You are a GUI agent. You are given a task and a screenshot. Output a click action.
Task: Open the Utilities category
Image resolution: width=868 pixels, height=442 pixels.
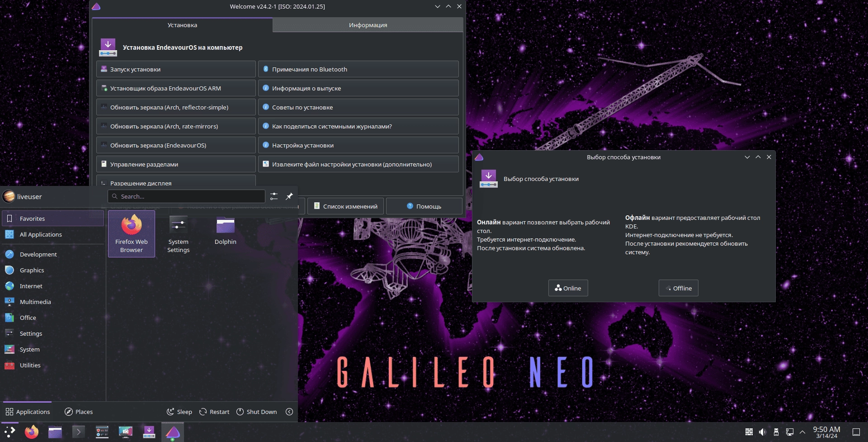[x=53, y=365]
